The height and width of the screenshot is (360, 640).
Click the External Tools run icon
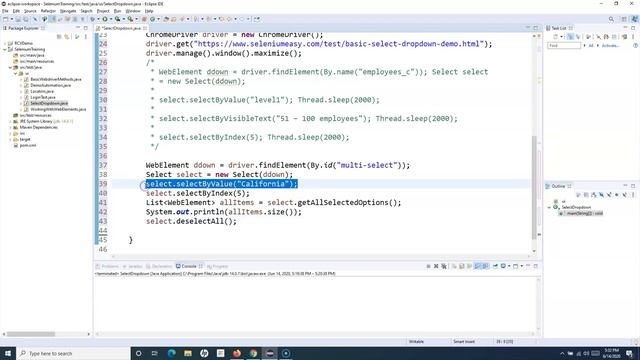pyautogui.click(x=130, y=19)
